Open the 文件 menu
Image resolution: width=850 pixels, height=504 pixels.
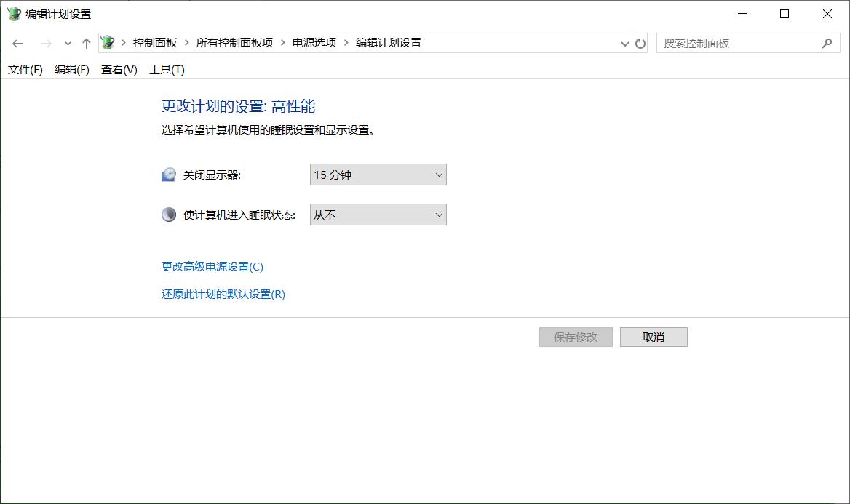pyautogui.click(x=25, y=69)
